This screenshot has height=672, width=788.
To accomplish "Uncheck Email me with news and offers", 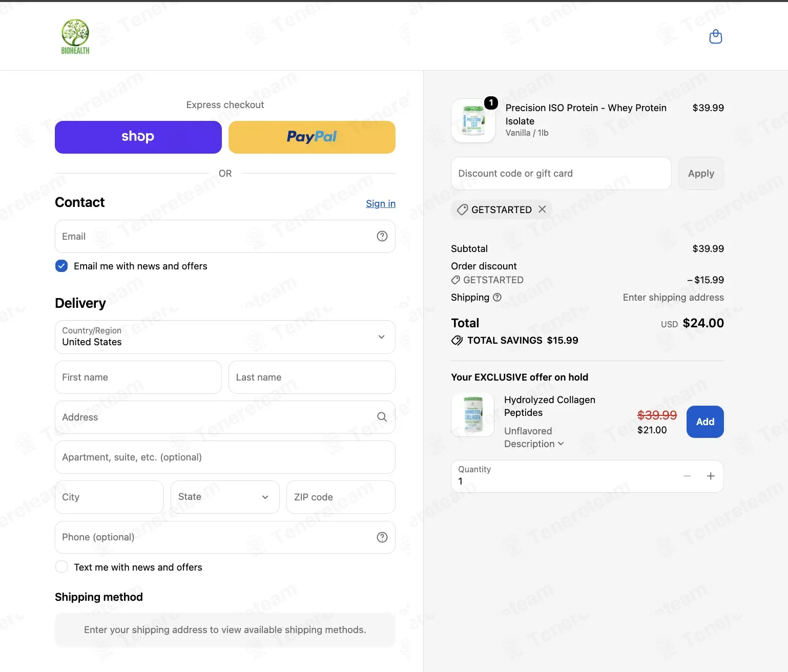I will 61,266.
